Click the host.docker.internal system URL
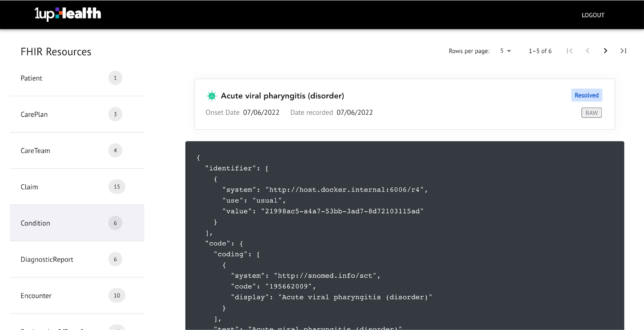The image size is (644, 330). (x=344, y=190)
